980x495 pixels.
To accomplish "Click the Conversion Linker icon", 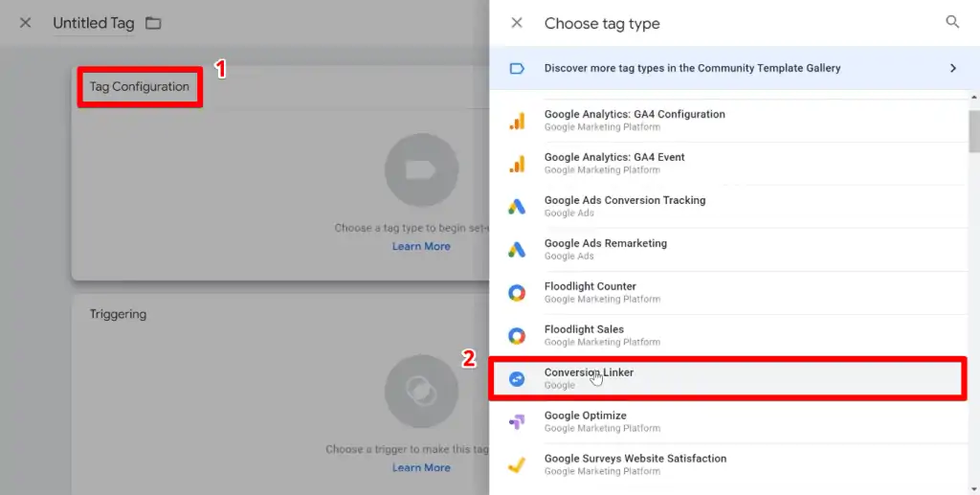I will click(x=517, y=379).
